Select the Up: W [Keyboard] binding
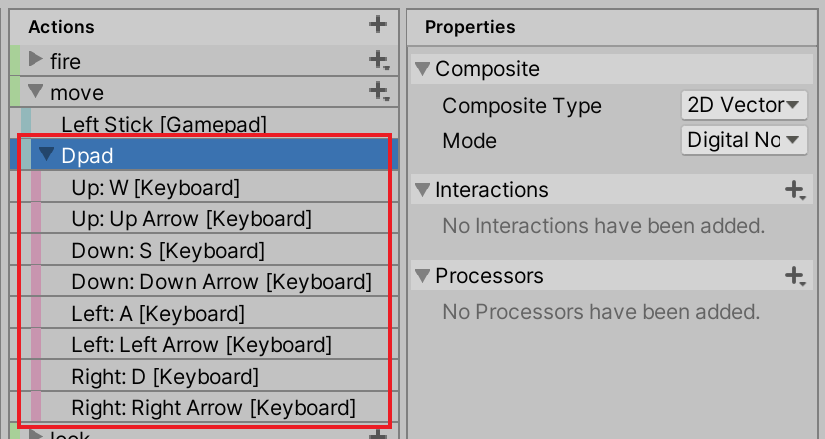The height and width of the screenshot is (439, 825). pos(155,187)
